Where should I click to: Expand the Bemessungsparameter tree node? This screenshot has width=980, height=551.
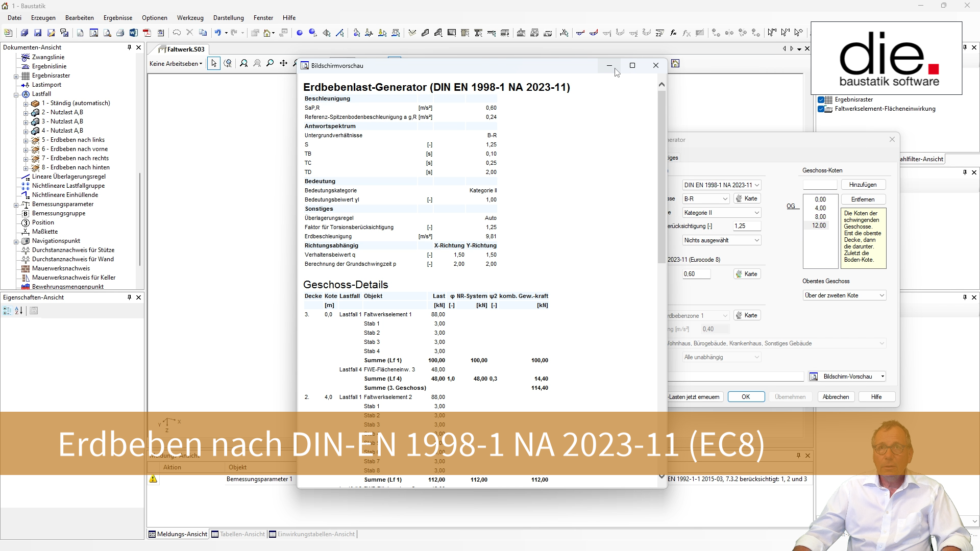[16, 205]
